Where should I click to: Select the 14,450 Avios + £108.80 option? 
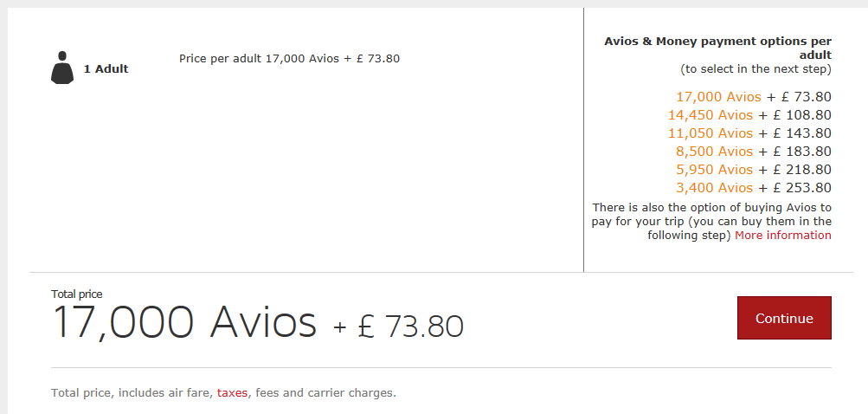coord(749,115)
